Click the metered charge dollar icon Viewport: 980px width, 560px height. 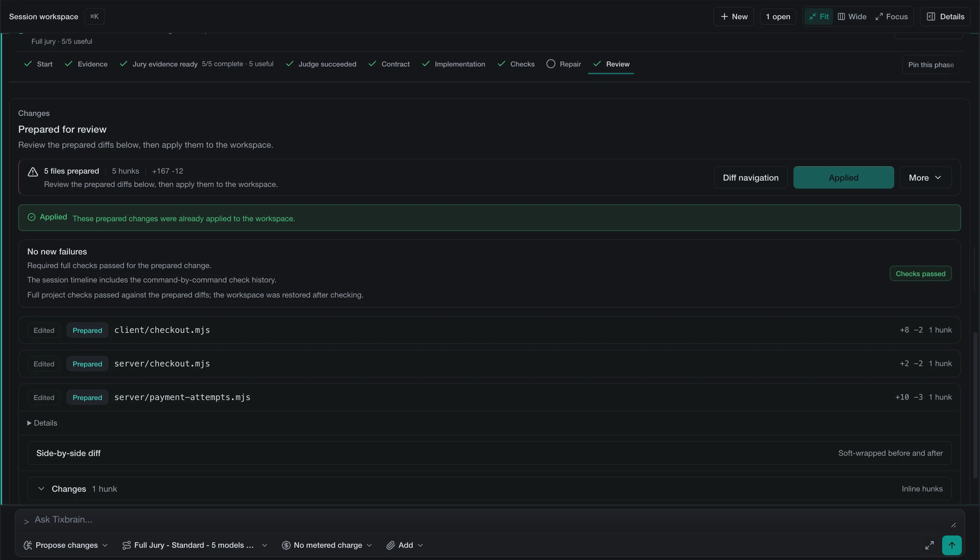coord(286,545)
